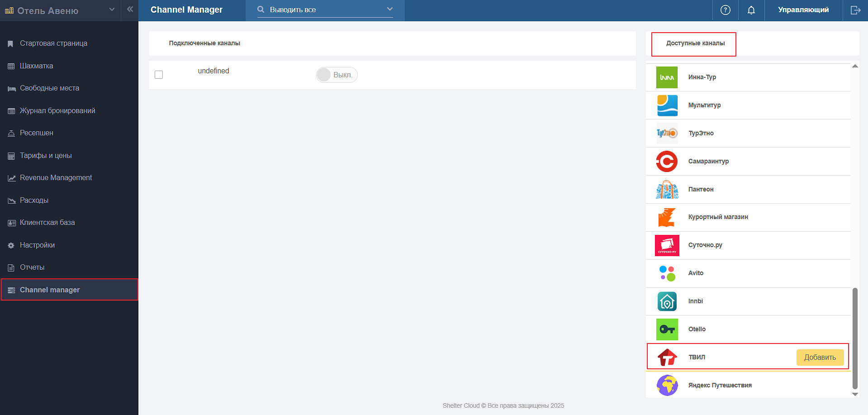Toggle the Выкл. switch on
This screenshot has height=415, width=868.
(x=337, y=75)
